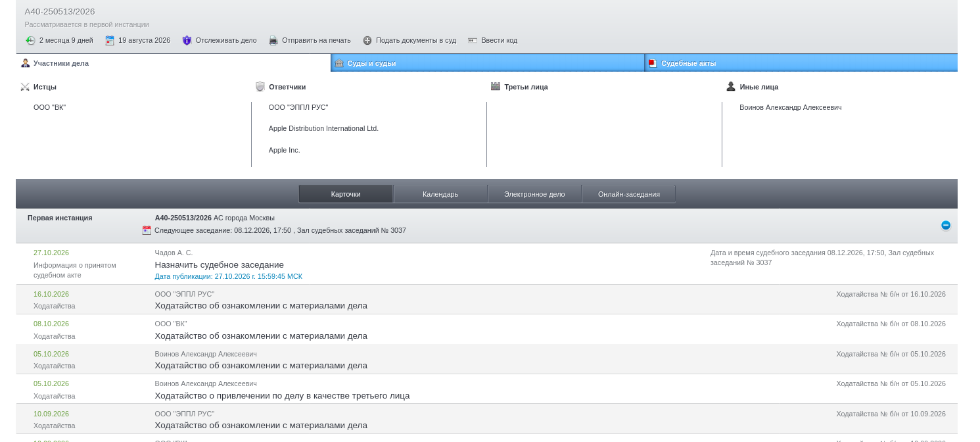The height and width of the screenshot is (442, 980).
Task: Click the calendar icon beside Следующее заседание
Action: [147, 230]
